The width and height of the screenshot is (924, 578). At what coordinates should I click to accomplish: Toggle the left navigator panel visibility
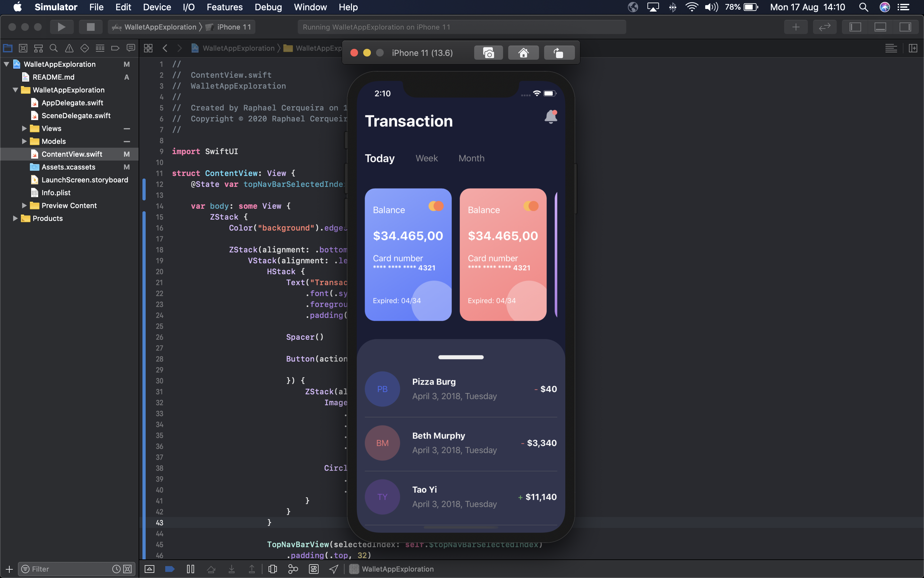tap(855, 27)
